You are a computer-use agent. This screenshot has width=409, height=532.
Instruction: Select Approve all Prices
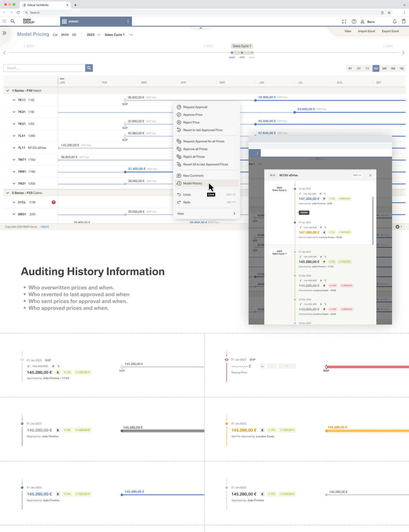coord(207,149)
